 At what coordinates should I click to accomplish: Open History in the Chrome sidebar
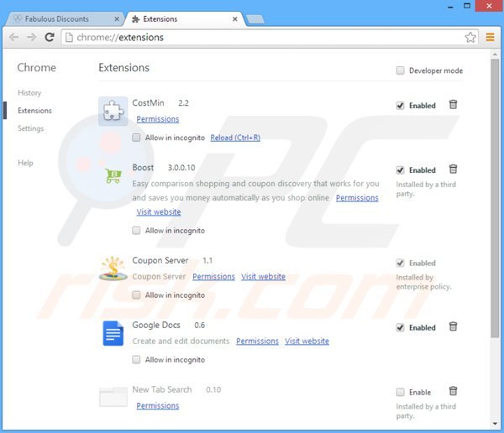[29, 93]
